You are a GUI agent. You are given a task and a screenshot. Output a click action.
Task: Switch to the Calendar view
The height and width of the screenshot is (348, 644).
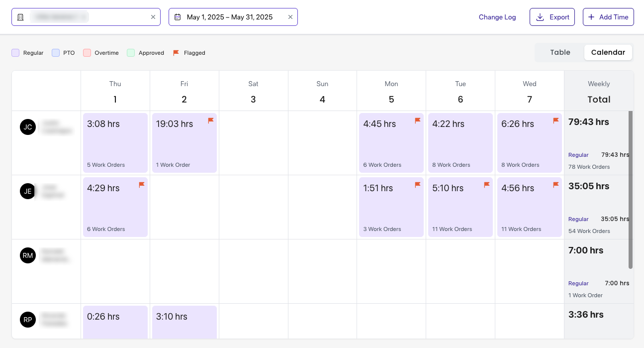click(608, 52)
